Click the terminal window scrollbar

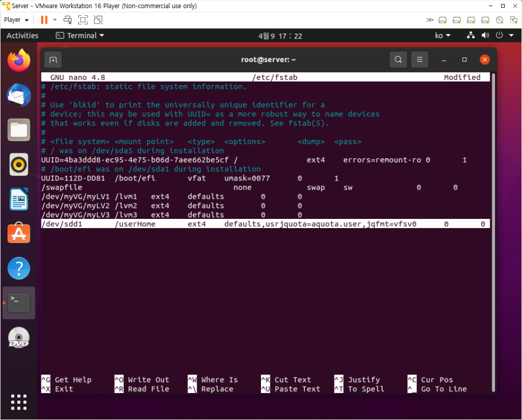(x=493, y=232)
